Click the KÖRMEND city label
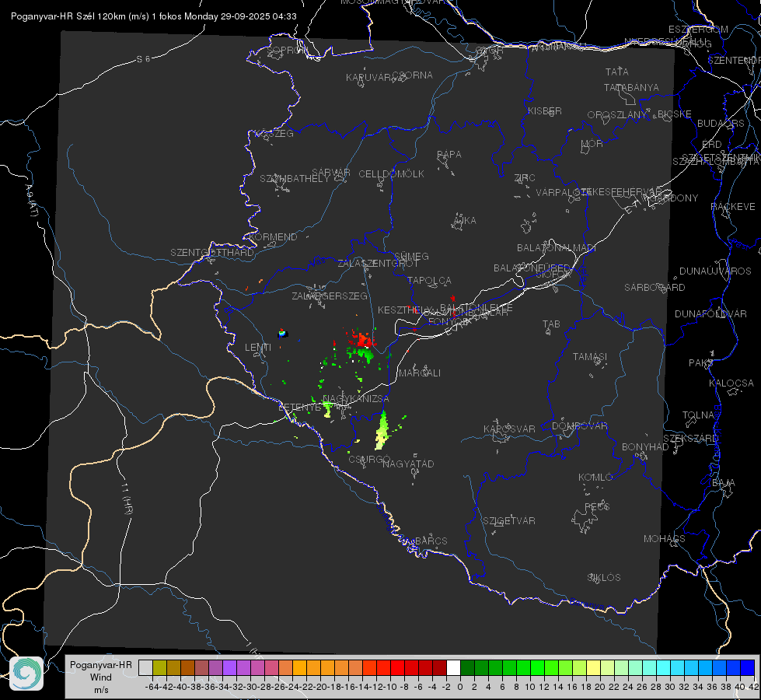 pyautogui.click(x=272, y=237)
